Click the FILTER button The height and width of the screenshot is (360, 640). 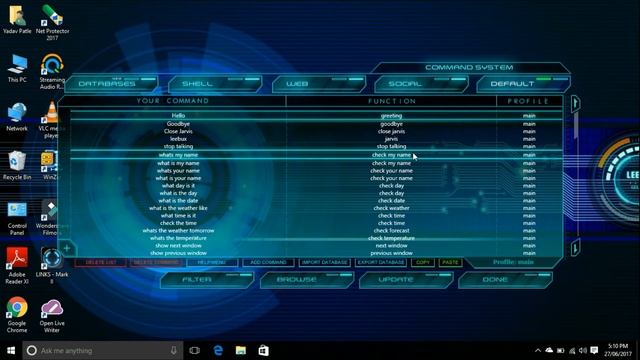(x=207, y=280)
